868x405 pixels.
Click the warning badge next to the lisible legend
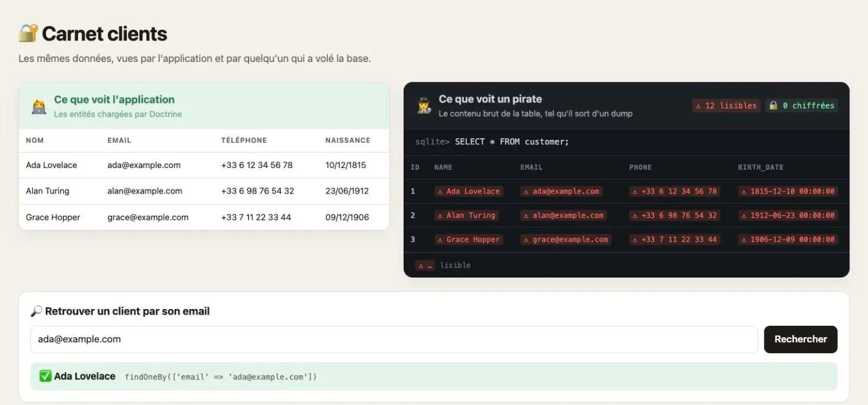pos(425,265)
